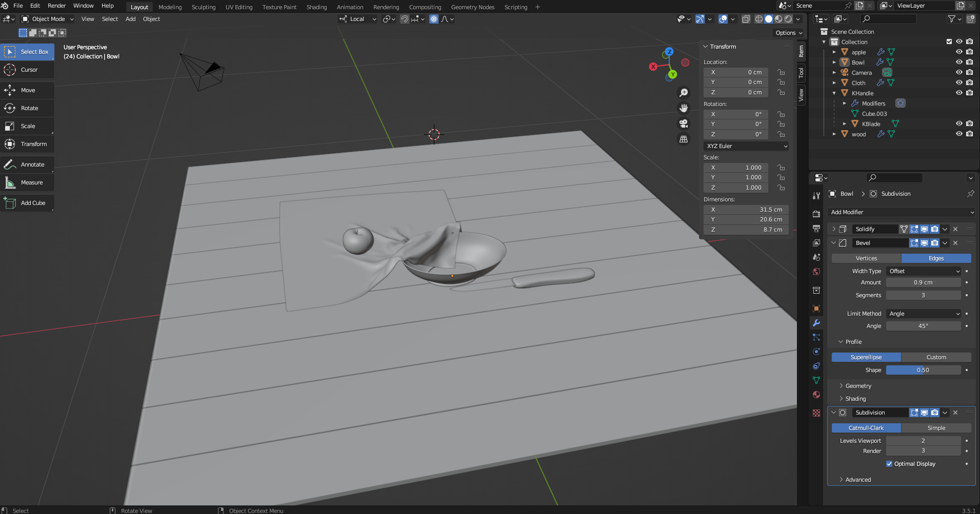Open the Object properties tab

tap(816, 309)
